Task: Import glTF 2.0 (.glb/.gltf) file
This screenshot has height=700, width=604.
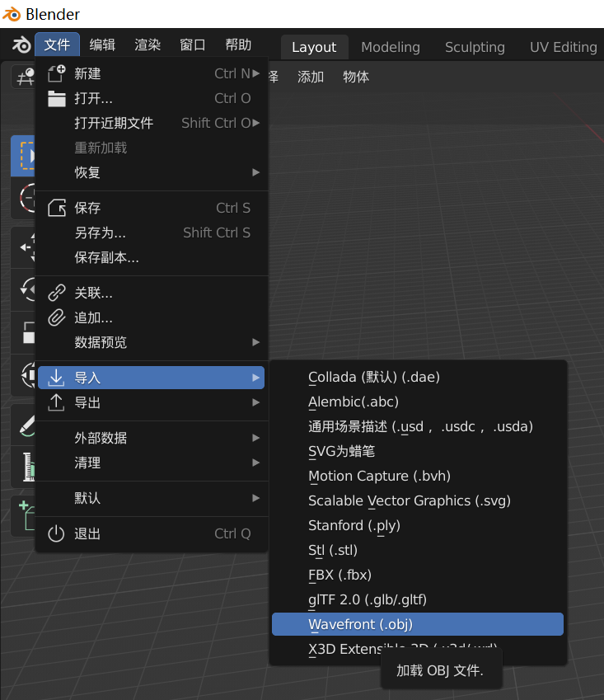Action: 418,599
